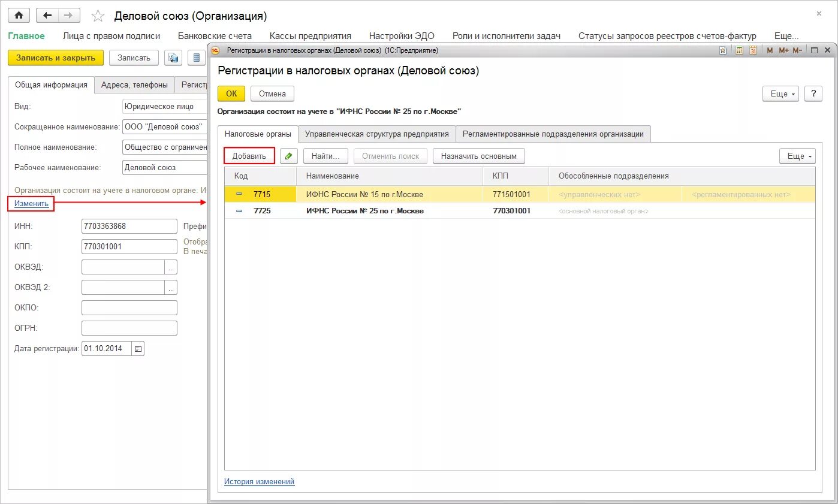
Task: Open the Главное section
Action: (26, 36)
